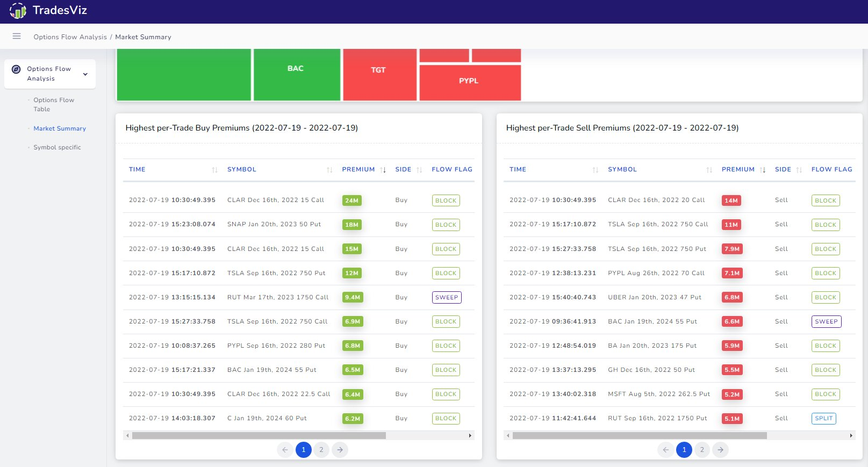Click the 11M sell premium badge
The width and height of the screenshot is (868, 467).
(731, 225)
